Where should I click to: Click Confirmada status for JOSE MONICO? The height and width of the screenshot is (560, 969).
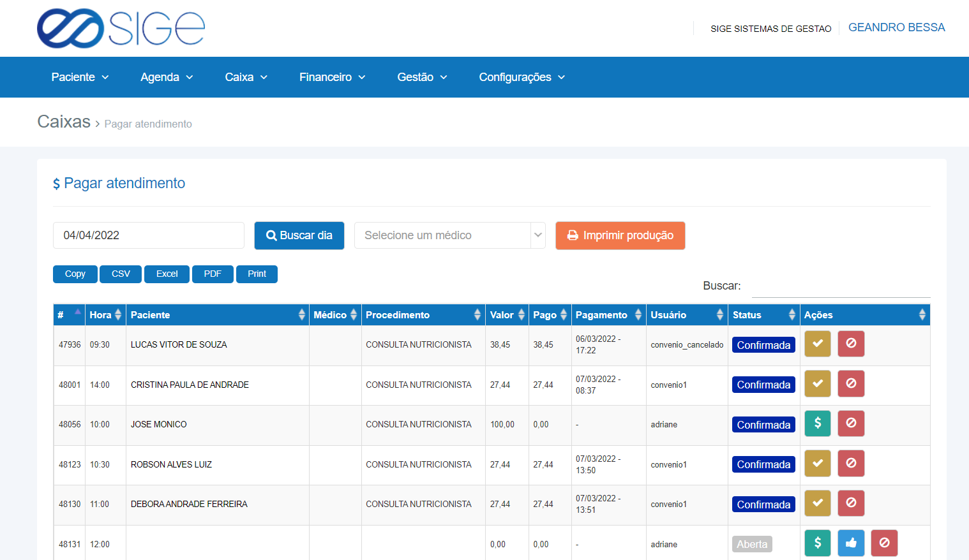click(x=763, y=425)
